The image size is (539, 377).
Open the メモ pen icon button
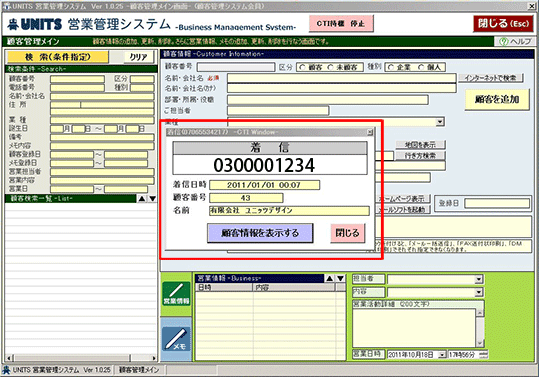click(176, 339)
